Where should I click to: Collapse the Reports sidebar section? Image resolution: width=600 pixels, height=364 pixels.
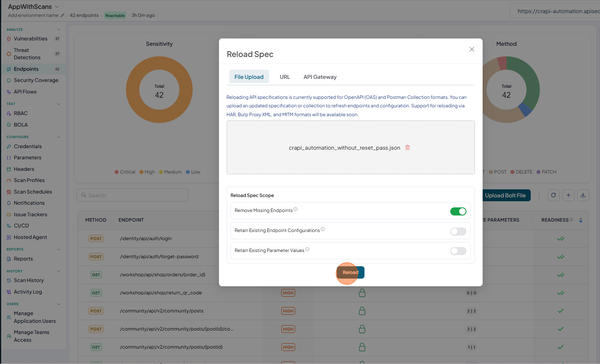[x=58, y=249]
